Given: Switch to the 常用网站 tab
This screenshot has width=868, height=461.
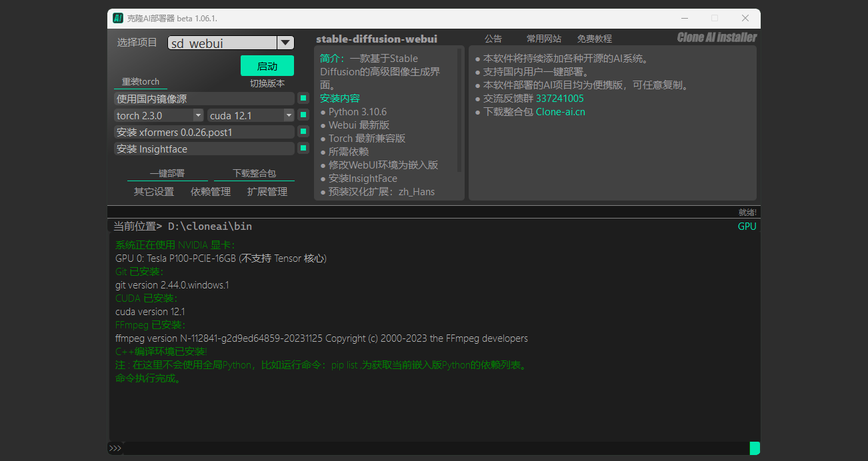Looking at the screenshot, I should click(x=544, y=39).
